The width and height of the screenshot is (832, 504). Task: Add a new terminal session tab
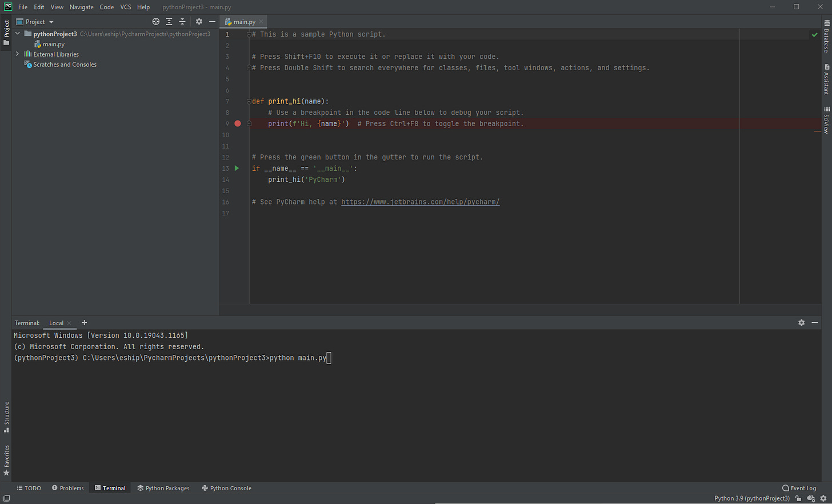pos(84,323)
